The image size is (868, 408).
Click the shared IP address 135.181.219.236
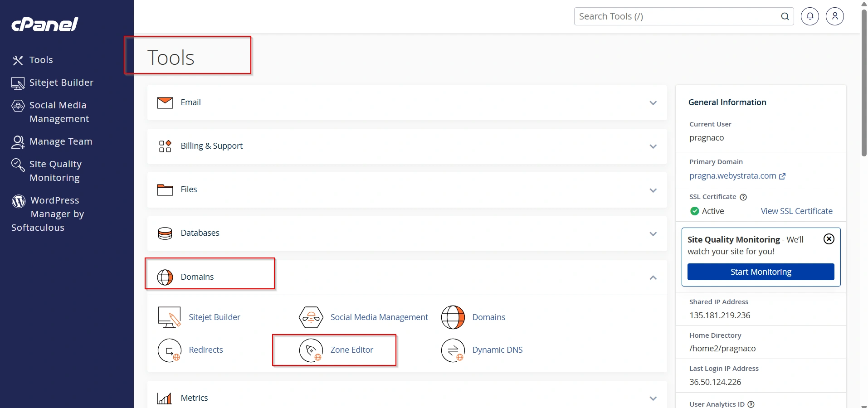click(x=720, y=315)
